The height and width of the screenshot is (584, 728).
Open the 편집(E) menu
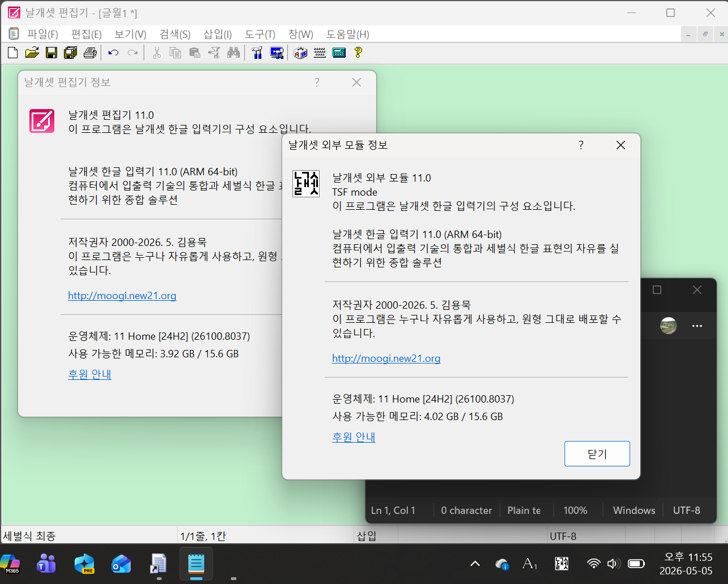[x=87, y=34]
